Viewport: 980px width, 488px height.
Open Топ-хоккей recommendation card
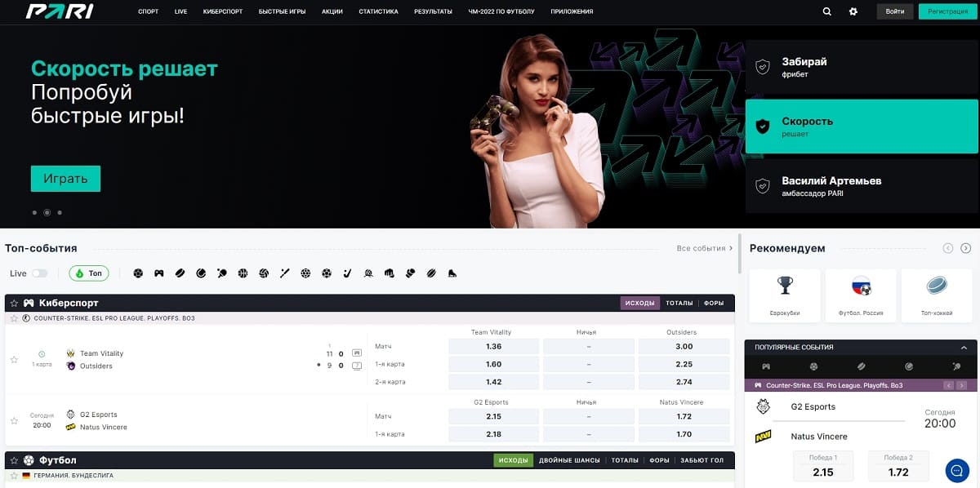[937, 295]
